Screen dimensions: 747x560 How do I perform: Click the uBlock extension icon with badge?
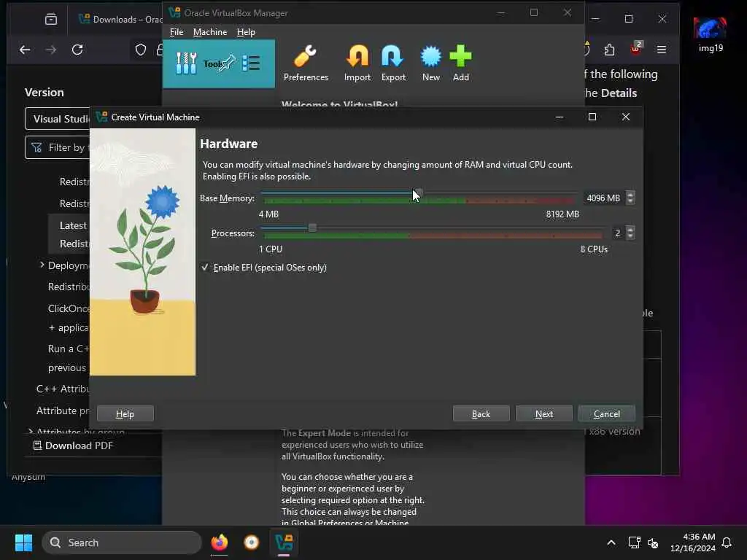(636, 49)
